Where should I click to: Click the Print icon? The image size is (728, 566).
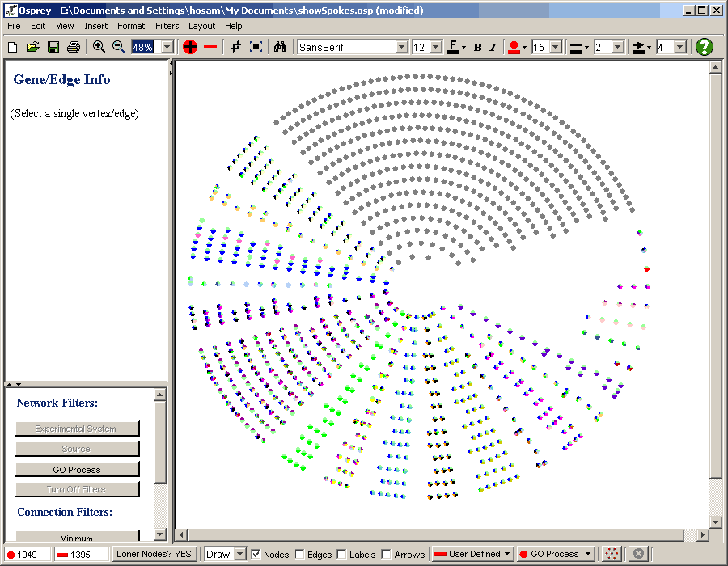[73, 47]
